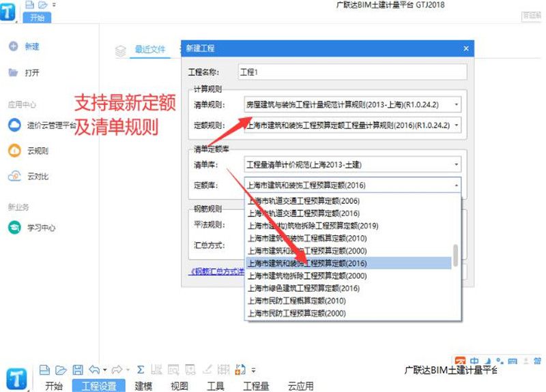
Task: Click the 学习中心 label
Action: [42, 228]
